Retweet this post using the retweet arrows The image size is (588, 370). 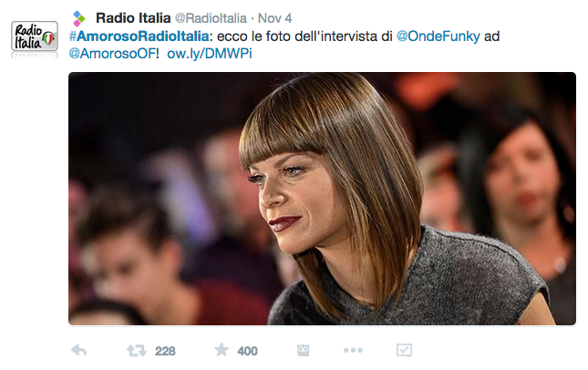click(136, 351)
